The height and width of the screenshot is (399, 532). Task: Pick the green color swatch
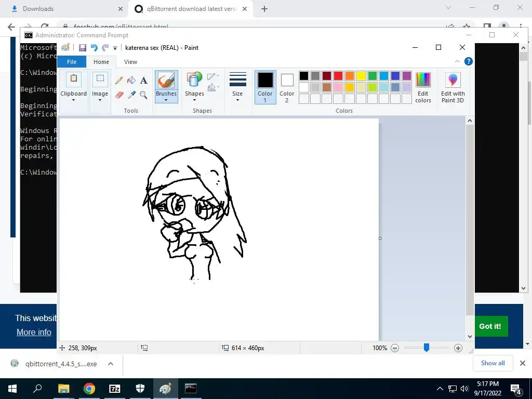tap(373, 76)
